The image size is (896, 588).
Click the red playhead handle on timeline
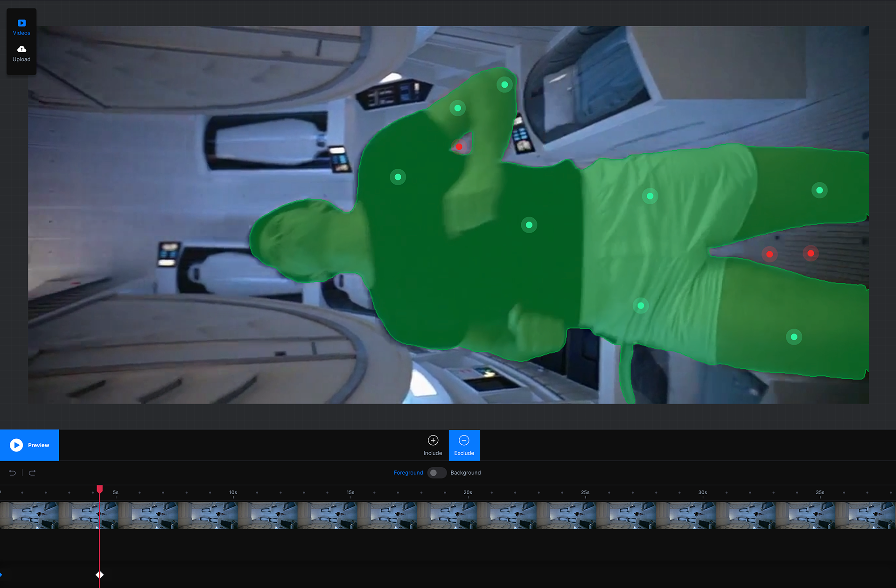(99, 489)
